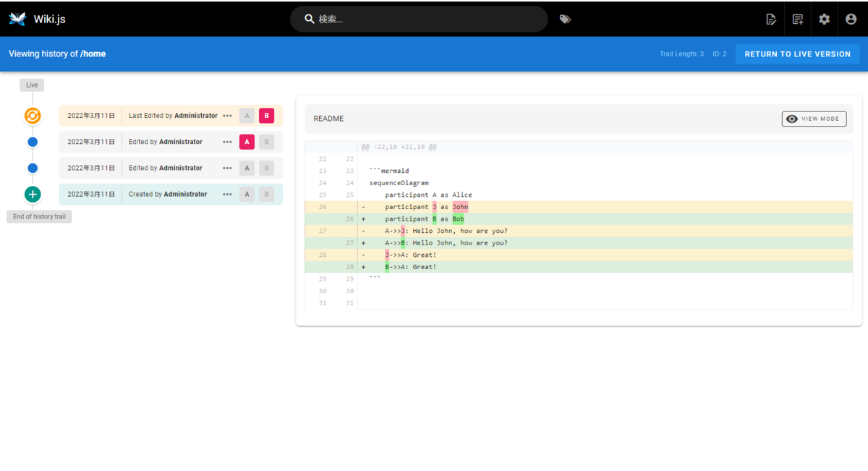Click the Wiki.js title text
This screenshot has width=868, height=471.
(49, 19)
